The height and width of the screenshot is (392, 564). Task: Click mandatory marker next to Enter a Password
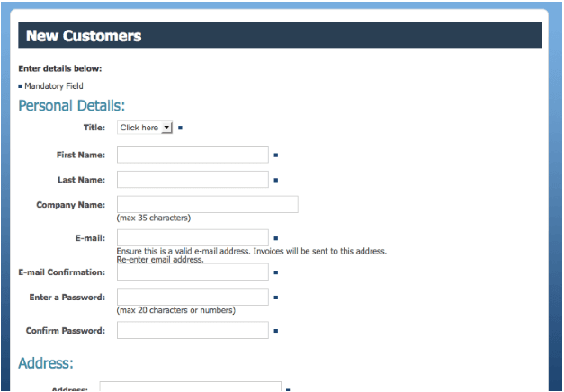tap(275, 297)
